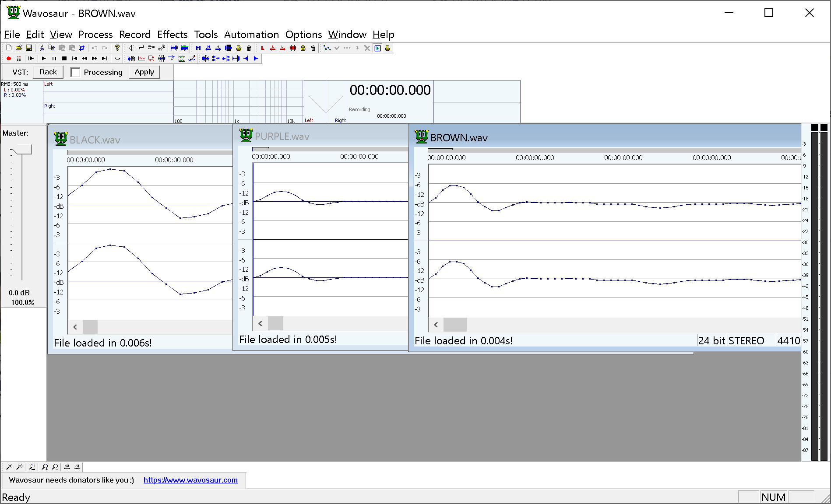Click the wrench settings icon
Image resolution: width=831 pixels, height=504 pixels.
[x=162, y=48]
